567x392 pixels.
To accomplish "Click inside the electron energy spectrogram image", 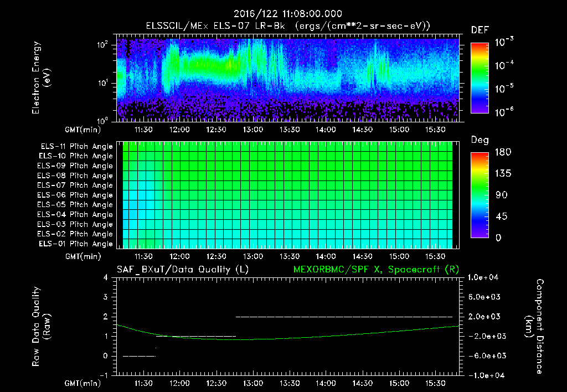I will coord(288,80).
